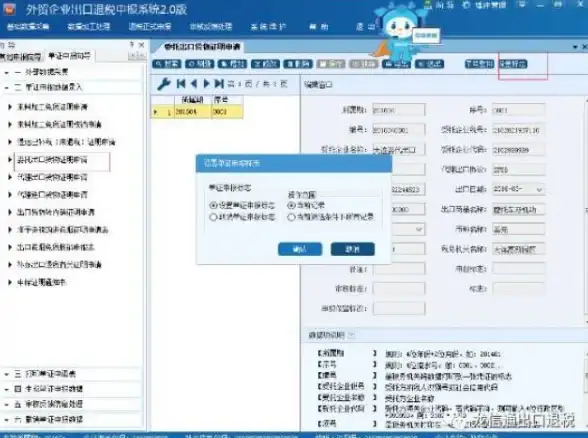Click the wizard tab scroll arrows
Viewport: 588px width, 438px height.
pyautogui.click(x=137, y=56)
